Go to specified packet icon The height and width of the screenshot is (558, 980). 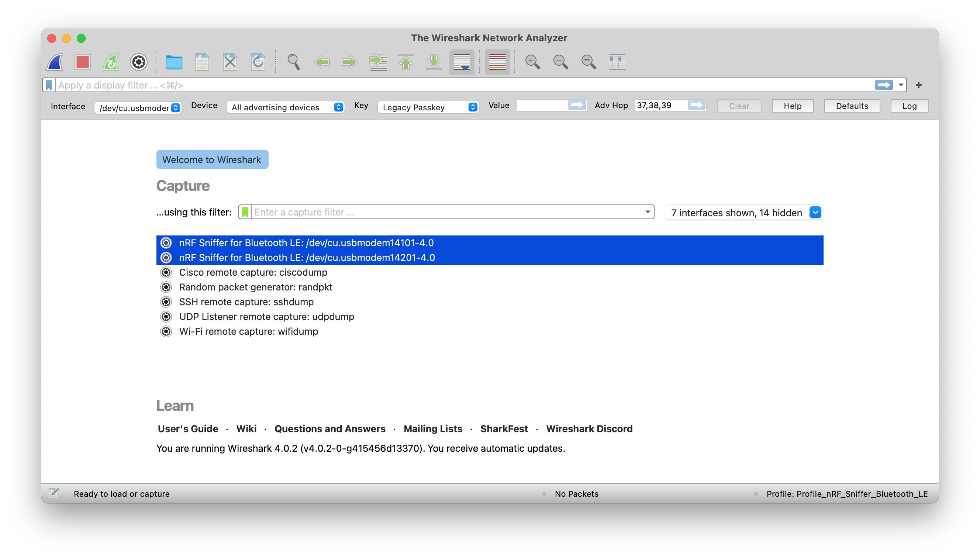(378, 62)
